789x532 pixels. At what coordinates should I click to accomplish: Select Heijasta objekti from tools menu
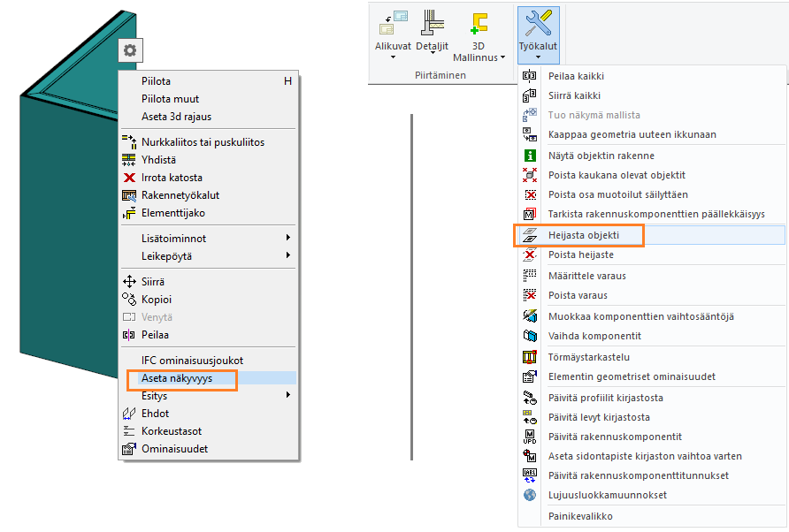coord(584,235)
